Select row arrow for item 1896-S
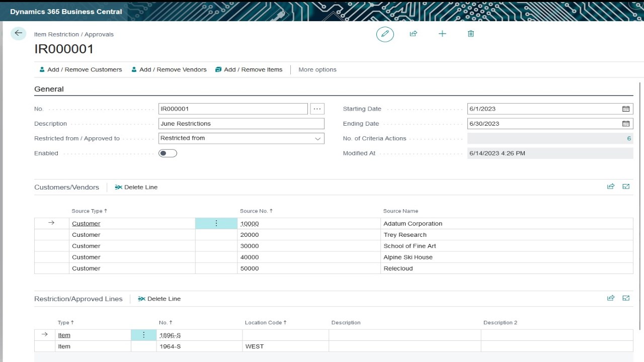This screenshot has width=644, height=362. (45, 335)
